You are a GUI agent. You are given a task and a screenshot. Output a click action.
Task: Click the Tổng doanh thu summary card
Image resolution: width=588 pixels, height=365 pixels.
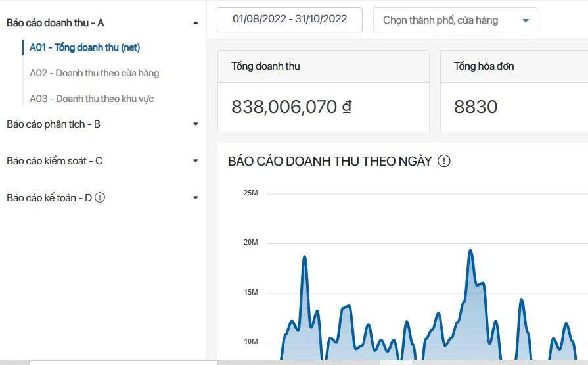[323, 91]
